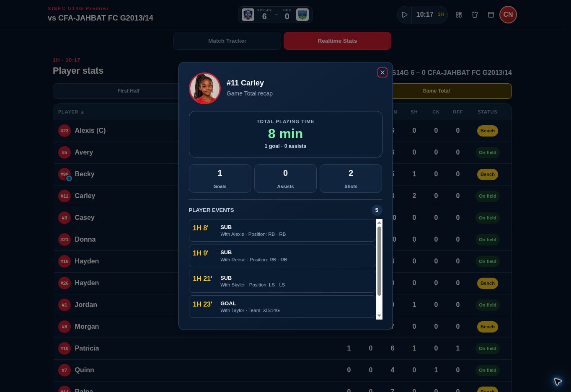
Task: Open the calendar icon in header
Action: point(491,15)
